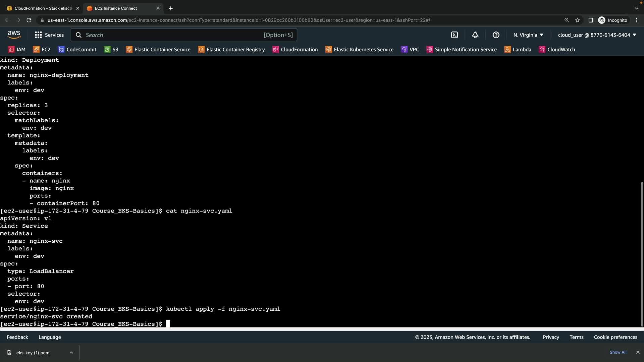
Task: Click Show All downloads
Action: pyautogui.click(x=618, y=352)
